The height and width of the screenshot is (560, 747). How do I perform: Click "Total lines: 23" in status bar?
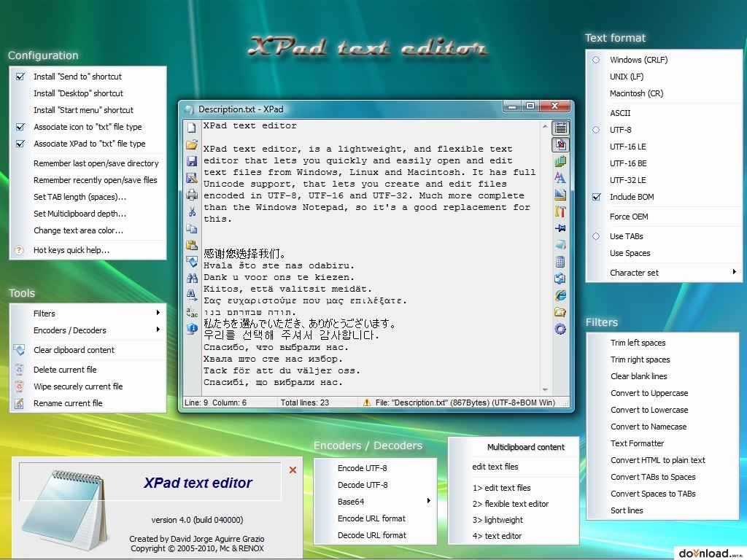point(304,402)
